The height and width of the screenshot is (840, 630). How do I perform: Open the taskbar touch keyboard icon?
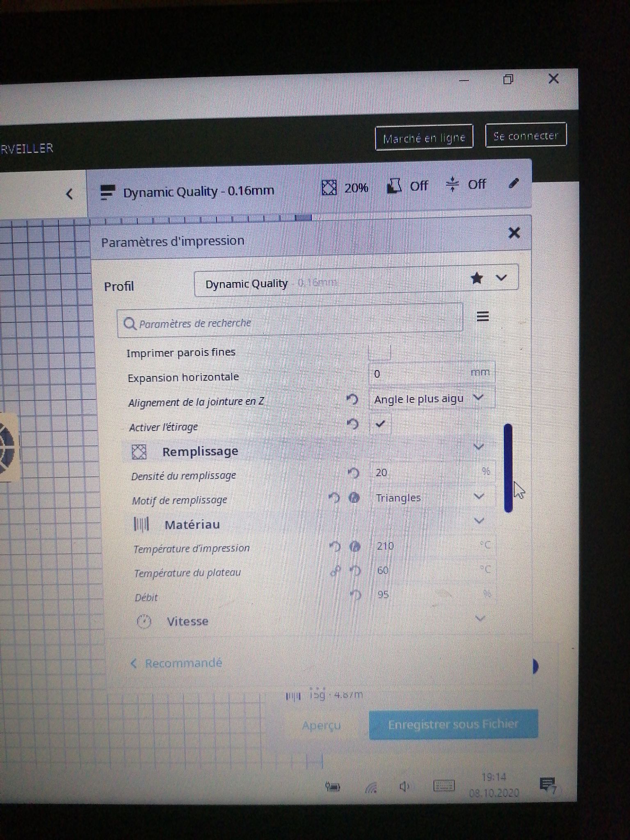pos(444,785)
